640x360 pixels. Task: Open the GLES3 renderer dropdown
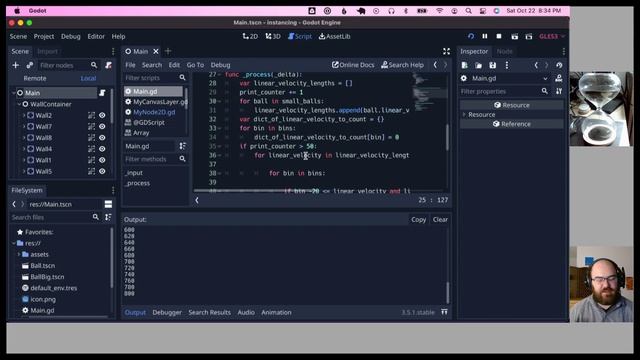pos(552,36)
